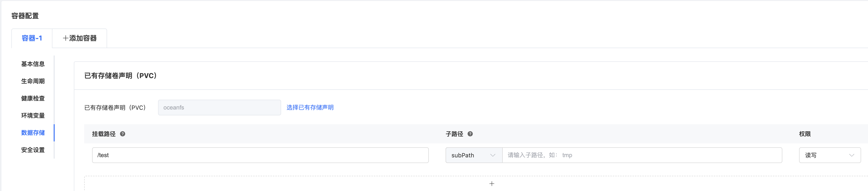Screen dimensions: 868x191
Task: Expand the 读写 permission dropdown
Action: (829, 155)
